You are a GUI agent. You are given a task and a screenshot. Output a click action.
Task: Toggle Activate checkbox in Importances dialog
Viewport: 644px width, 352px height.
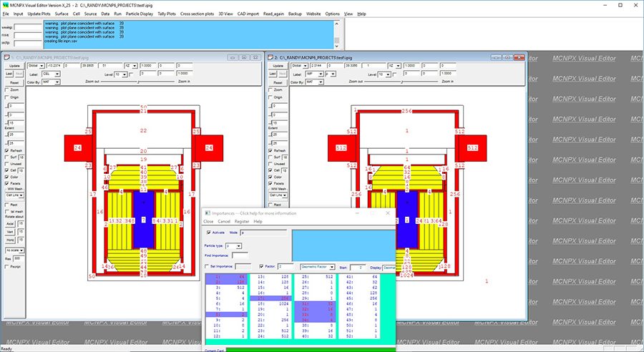click(209, 233)
